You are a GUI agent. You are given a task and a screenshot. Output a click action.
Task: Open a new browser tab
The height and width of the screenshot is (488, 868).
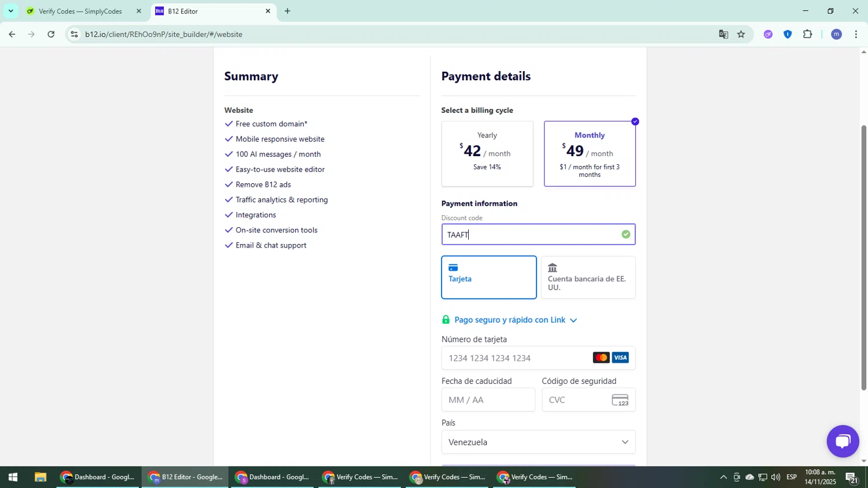click(x=287, y=11)
